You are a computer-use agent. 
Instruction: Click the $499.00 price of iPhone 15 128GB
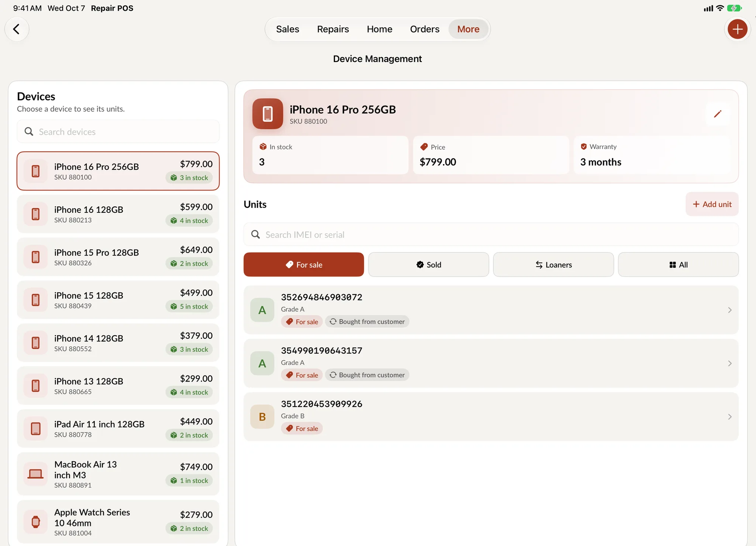(196, 293)
